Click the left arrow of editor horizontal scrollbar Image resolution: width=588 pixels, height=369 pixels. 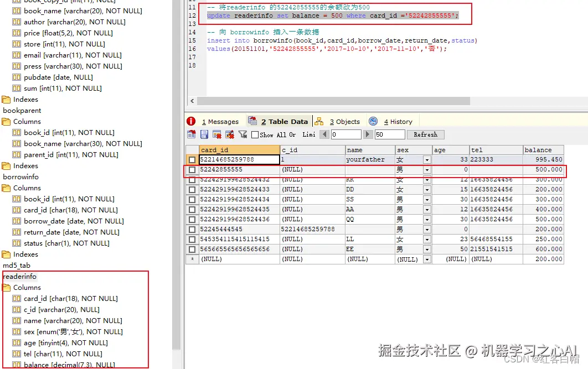192,101
